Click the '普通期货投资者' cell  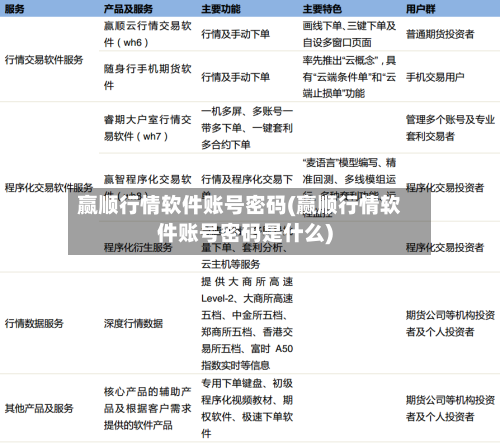tap(440, 34)
